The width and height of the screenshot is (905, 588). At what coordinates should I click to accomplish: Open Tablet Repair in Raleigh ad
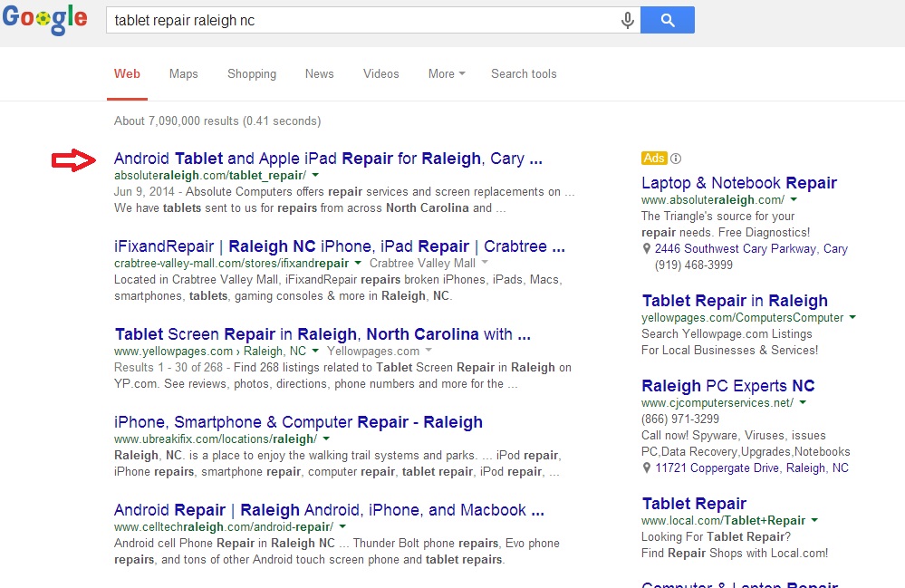735,301
